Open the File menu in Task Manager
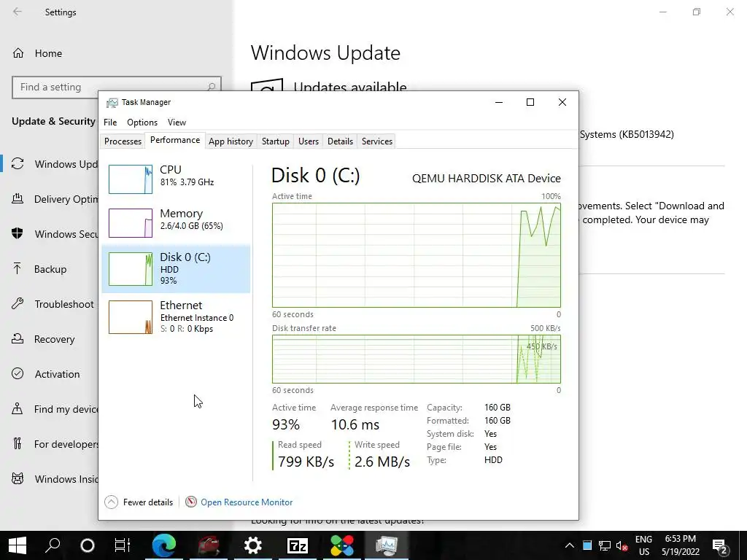Image resolution: width=747 pixels, height=560 pixels. [110, 122]
